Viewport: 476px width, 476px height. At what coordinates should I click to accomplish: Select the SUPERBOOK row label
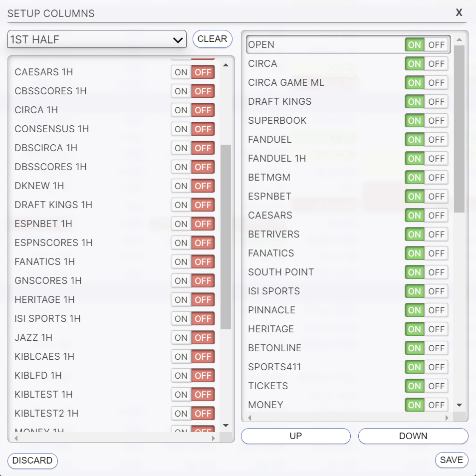(277, 121)
